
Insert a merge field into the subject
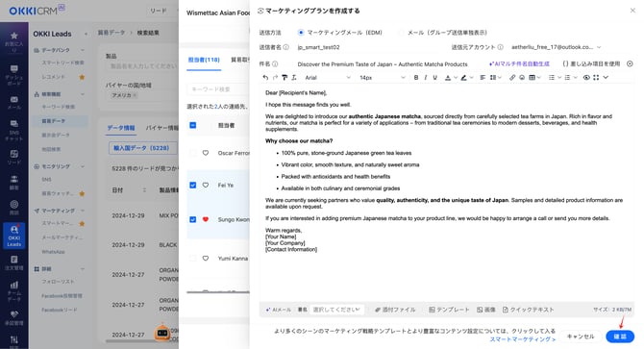591,64
